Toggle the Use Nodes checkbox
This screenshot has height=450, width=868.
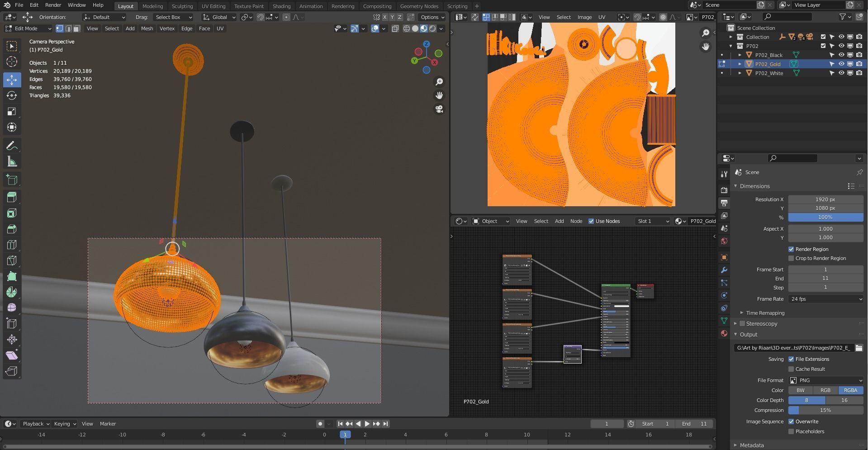(x=591, y=221)
